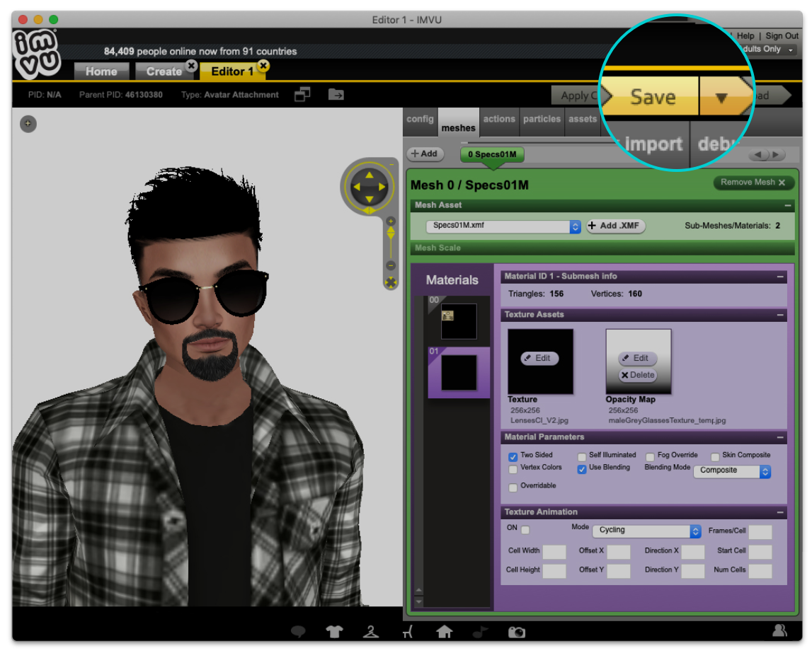Click the house icon in bottom bar
This screenshot has width=812, height=653.
[x=445, y=631]
